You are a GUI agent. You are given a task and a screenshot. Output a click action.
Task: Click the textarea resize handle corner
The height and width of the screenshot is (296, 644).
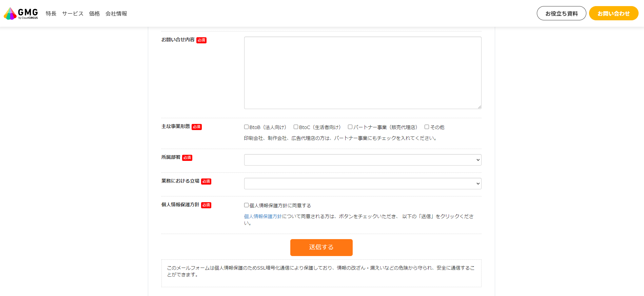pos(479,107)
